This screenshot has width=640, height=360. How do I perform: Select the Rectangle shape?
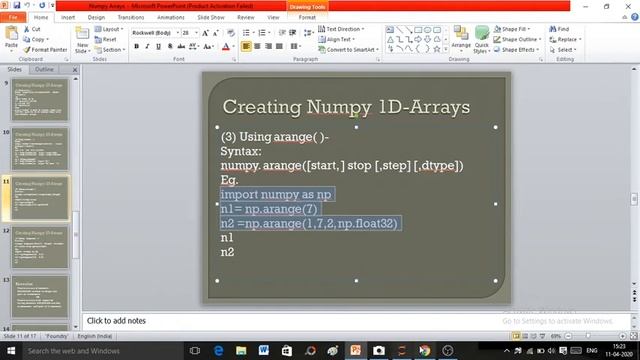pyautogui.click(x=418, y=30)
